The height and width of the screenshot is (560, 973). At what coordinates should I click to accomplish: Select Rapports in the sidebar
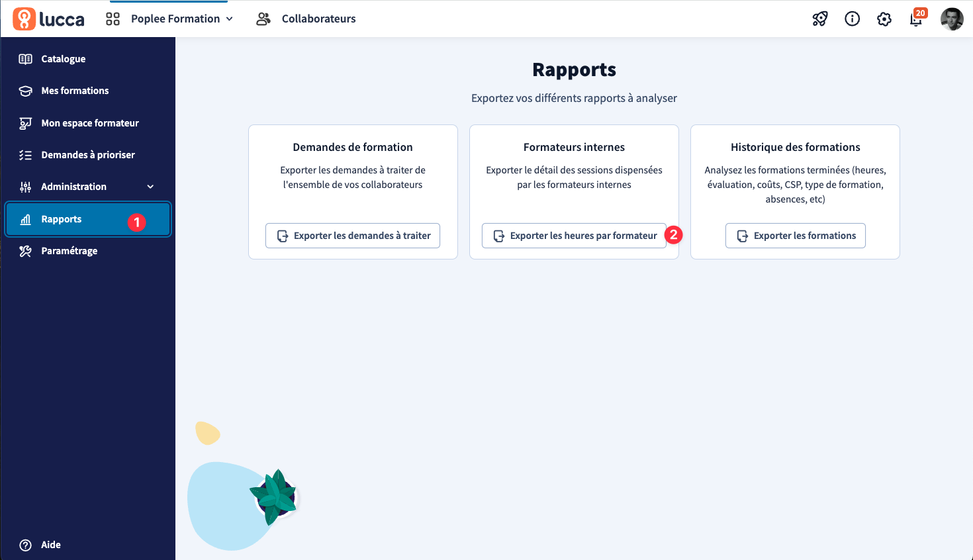(x=88, y=219)
